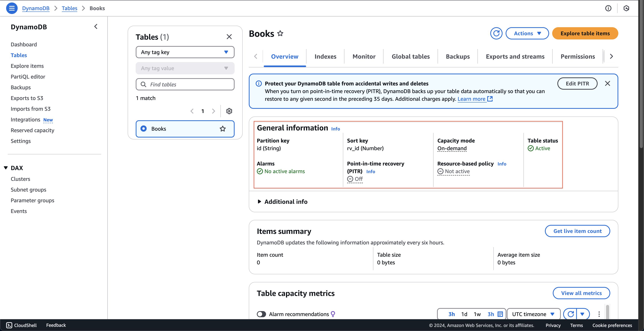The height and width of the screenshot is (331, 644).
Task: Open General information Info link
Action: (335, 129)
